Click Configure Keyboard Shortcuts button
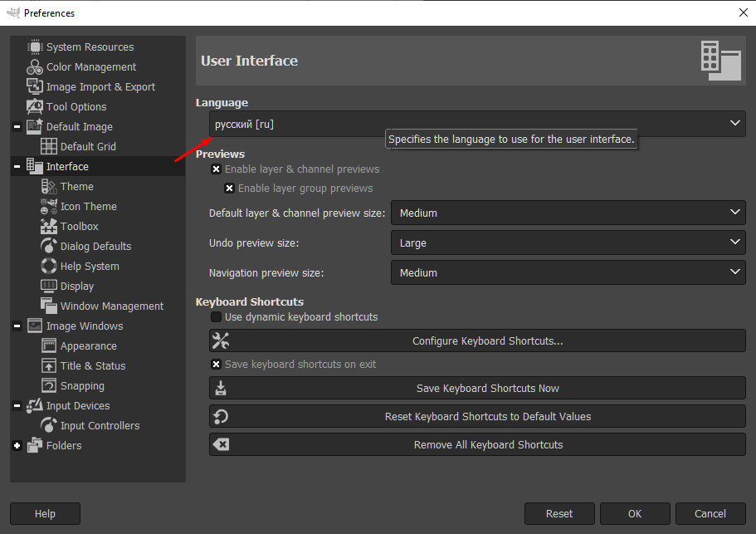Image resolution: width=756 pixels, height=534 pixels. click(x=477, y=340)
